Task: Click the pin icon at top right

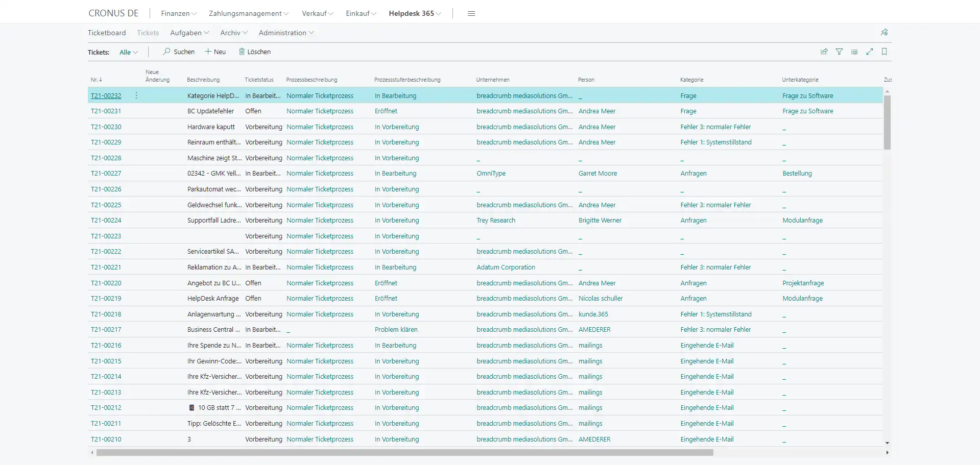Action: pos(885,32)
